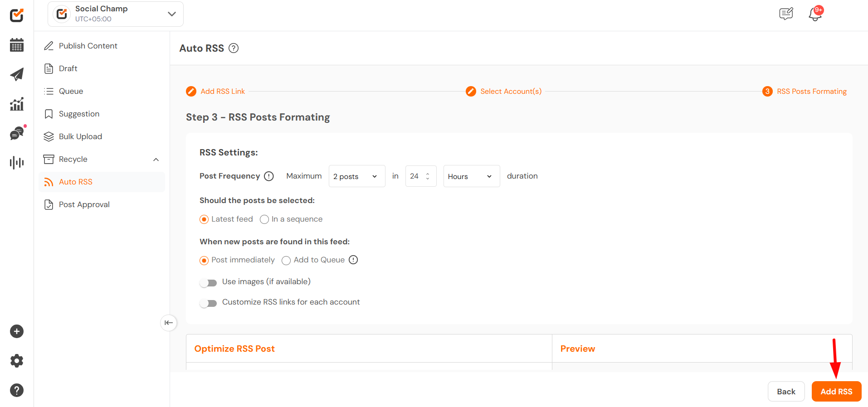Open the Hours duration unit dropdown
Image resolution: width=868 pixels, height=407 pixels.
[471, 176]
